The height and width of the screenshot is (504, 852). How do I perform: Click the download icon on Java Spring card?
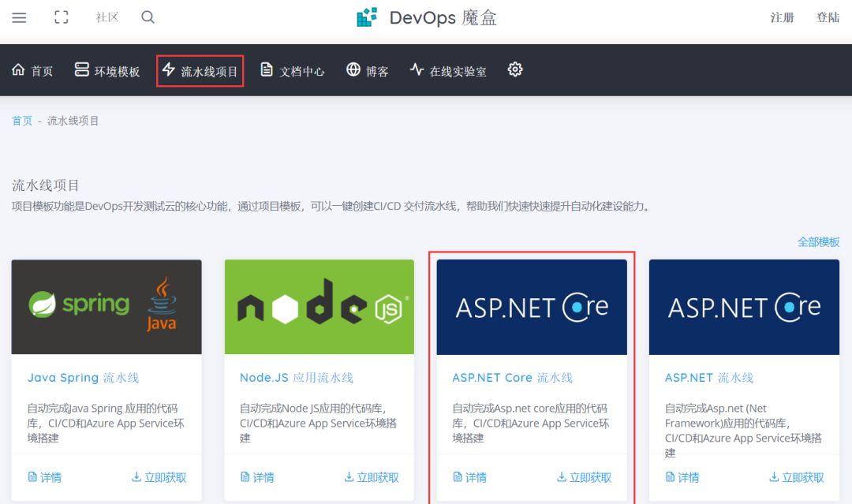(136, 477)
